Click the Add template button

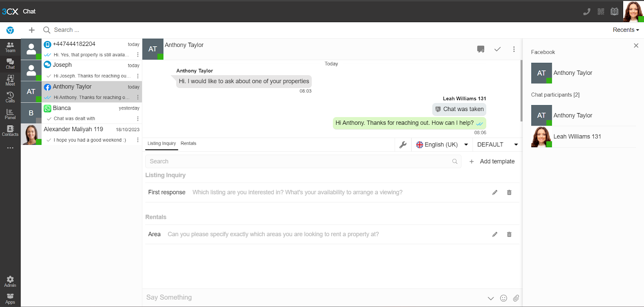(x=492, y=161)
